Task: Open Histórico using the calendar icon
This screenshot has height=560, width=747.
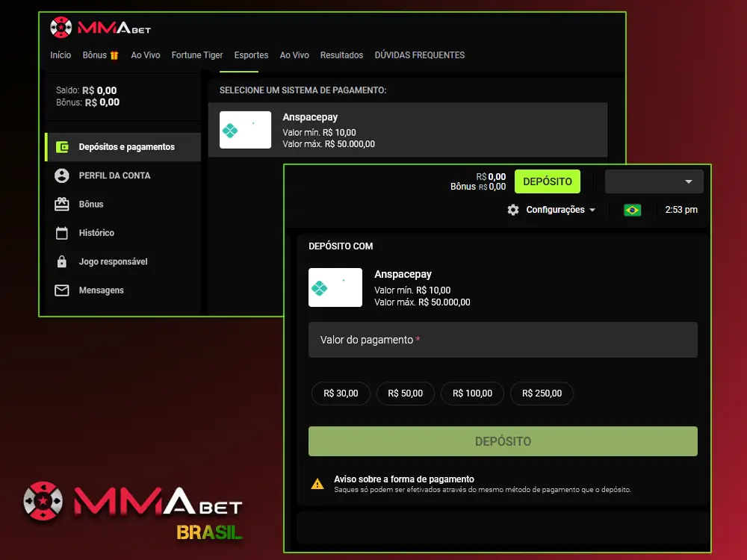Action: (63, 233)
